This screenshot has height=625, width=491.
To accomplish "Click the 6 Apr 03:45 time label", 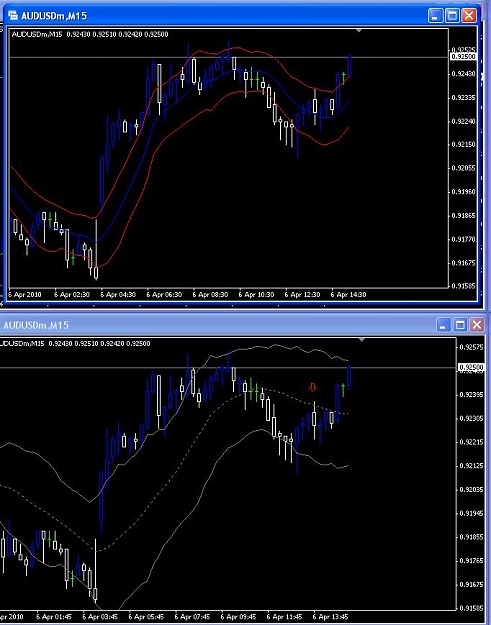I will pos(100,617).
